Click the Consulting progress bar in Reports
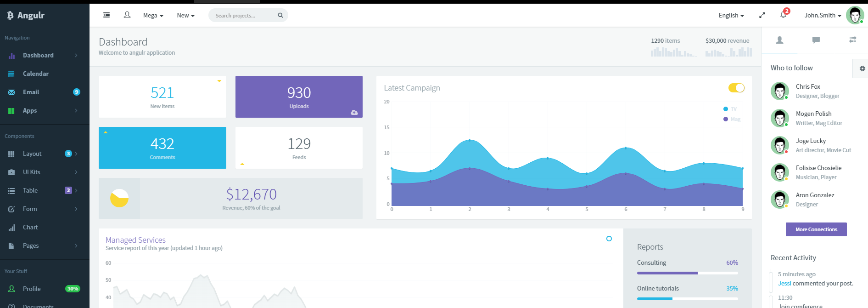868x308 pixels. tap(687, 273)
